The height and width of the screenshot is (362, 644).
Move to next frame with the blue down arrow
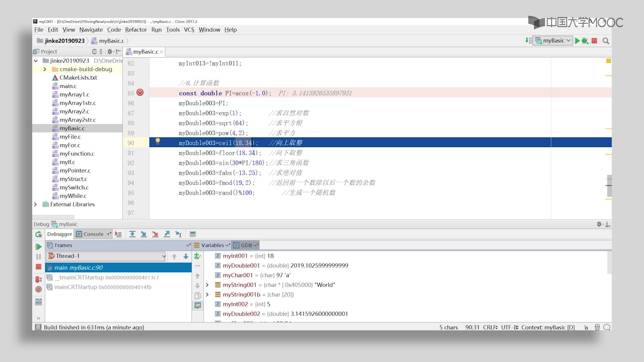[186, 256]
